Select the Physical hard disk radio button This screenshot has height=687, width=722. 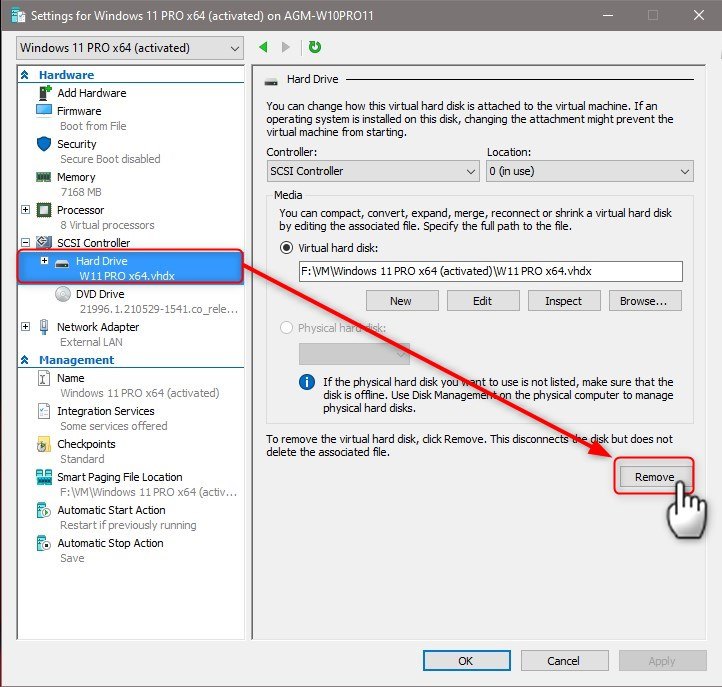click(x=286, y=328)
